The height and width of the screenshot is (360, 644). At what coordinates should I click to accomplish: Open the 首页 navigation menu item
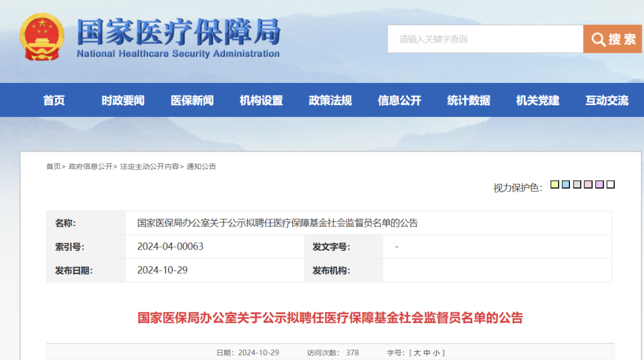(54, 100)
